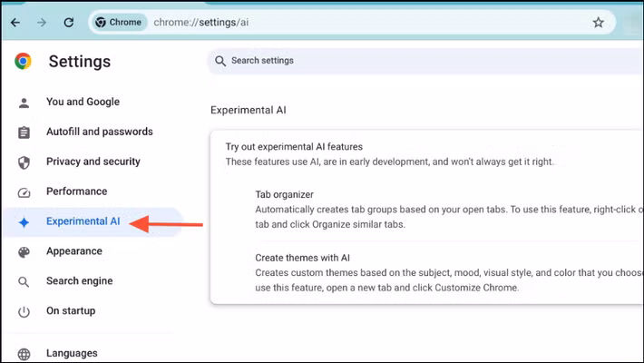Click the palette icon for Appearance
644x363 pixels.
[24, 252]
